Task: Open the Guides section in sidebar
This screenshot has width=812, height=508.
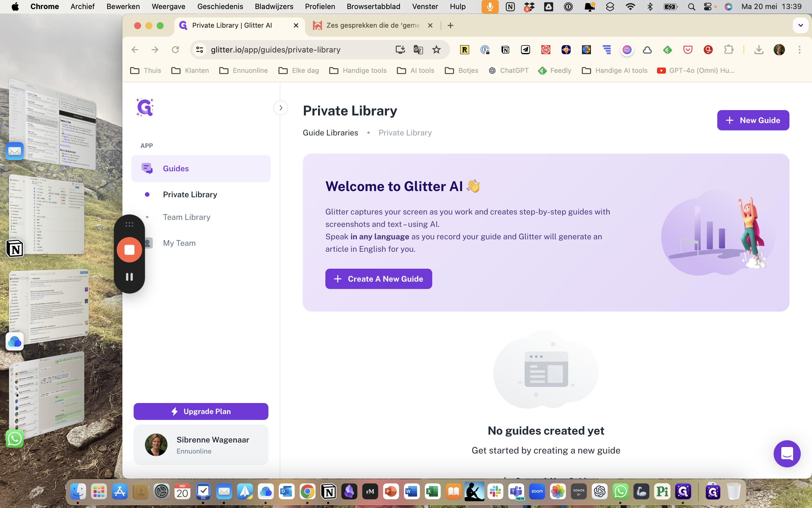Action: (x=201, y=168)
